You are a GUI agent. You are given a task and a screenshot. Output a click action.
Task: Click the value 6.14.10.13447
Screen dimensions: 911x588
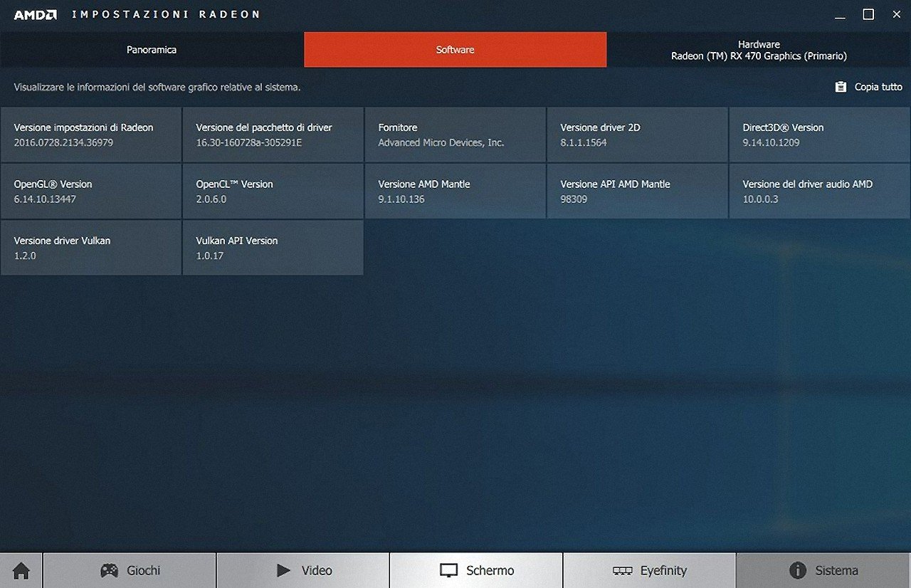tap(45, 199)
